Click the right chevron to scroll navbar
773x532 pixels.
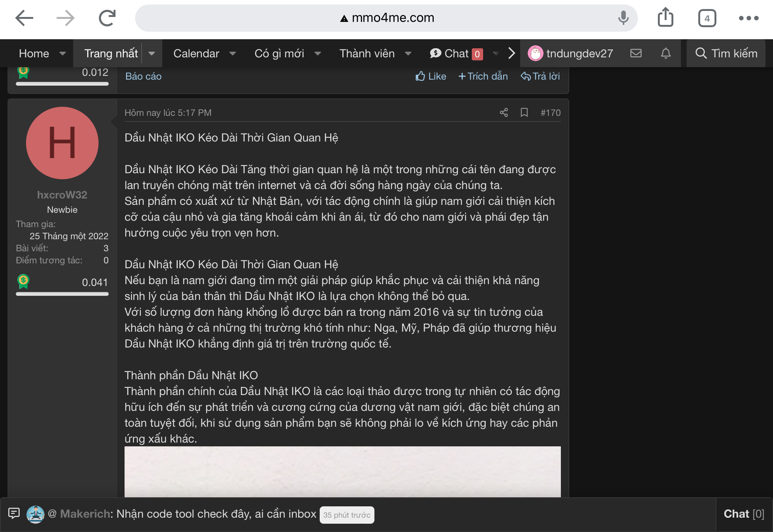tap(511, 53)
